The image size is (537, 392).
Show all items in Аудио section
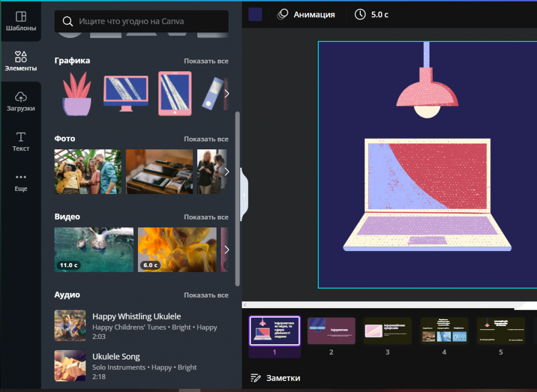(206, 295)
